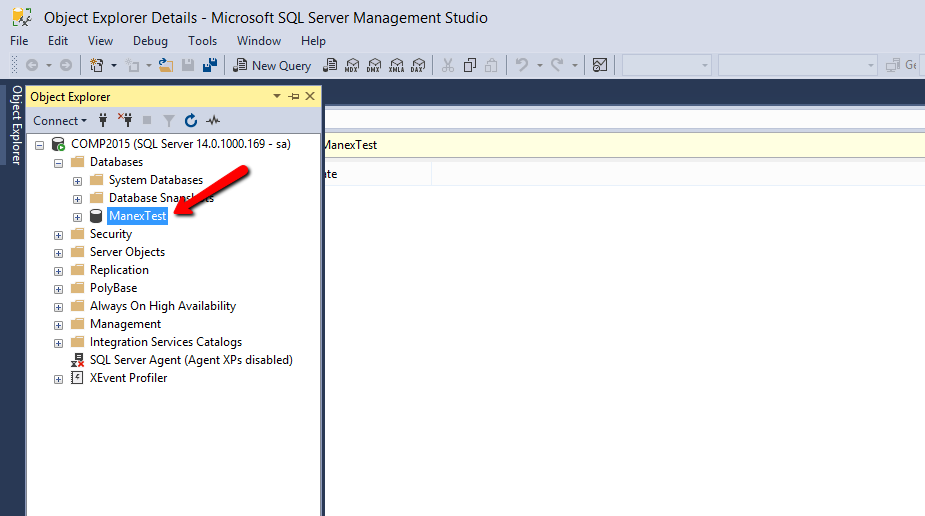Expand the Replication folder

58,271
